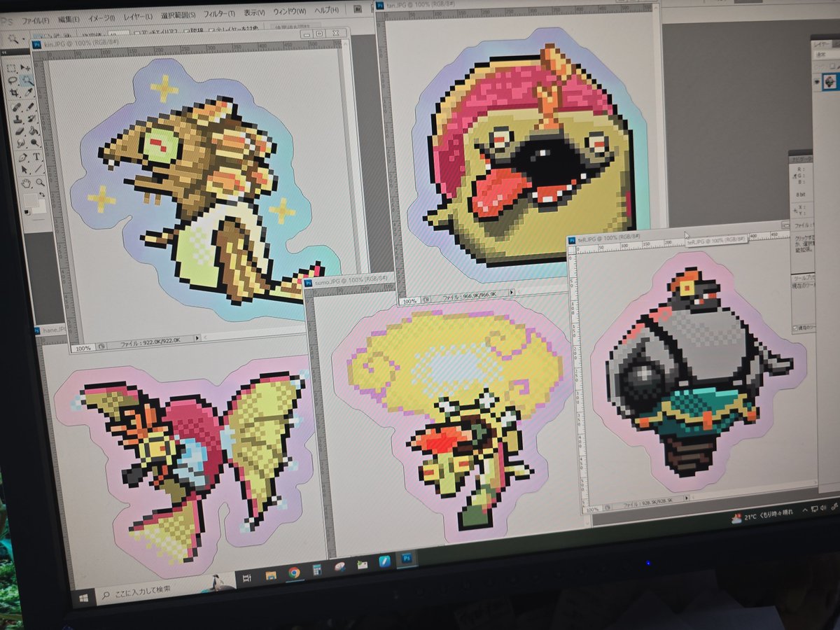The width and height of the screenshot is (840, 630).
Task: Toggle the anti-alias checkbox in options bar
Action: click(x=136, y=32)
